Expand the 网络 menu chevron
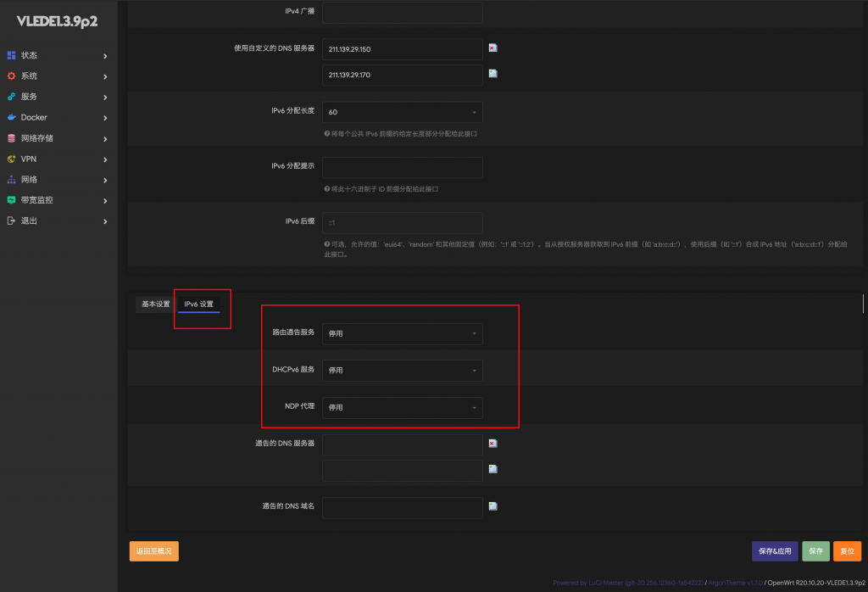 click(105, 180)
